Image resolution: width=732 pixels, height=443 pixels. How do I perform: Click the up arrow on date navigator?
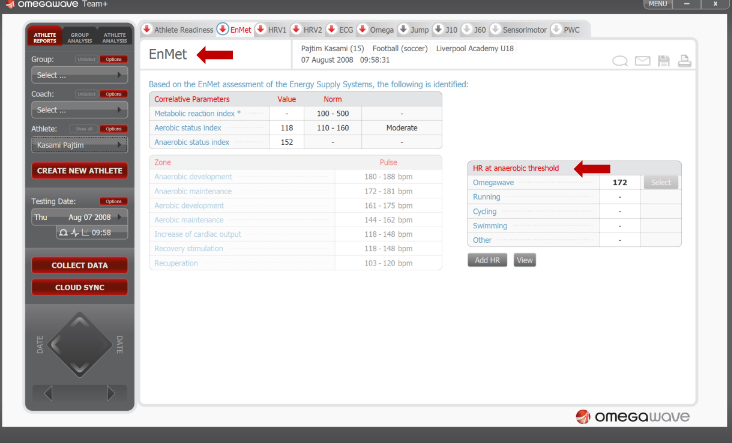coord(79,321)
